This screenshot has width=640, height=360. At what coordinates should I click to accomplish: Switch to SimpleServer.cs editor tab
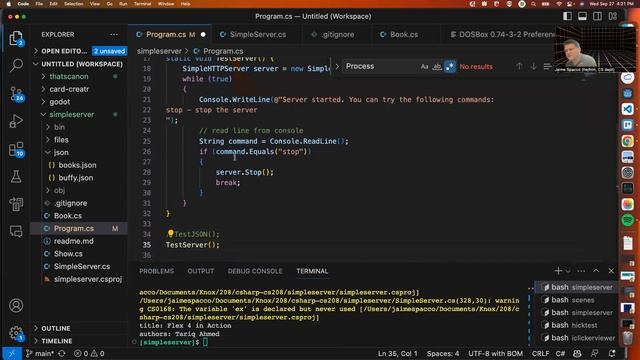click(253, 35)
